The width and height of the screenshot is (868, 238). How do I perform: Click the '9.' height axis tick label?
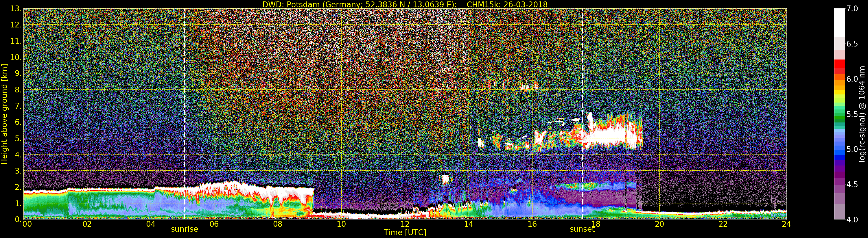point(18,73)
